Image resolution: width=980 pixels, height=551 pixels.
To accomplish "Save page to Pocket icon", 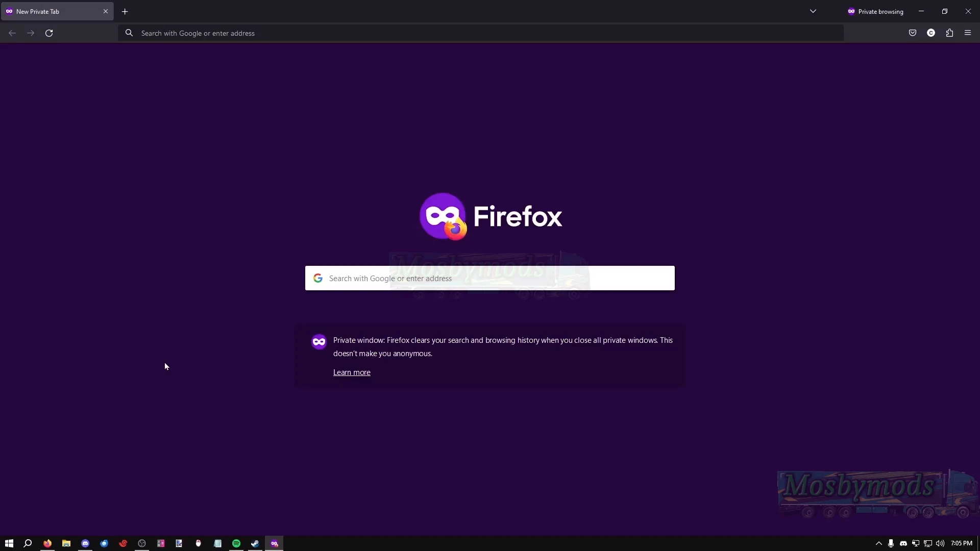I will (x=913, y=33).
